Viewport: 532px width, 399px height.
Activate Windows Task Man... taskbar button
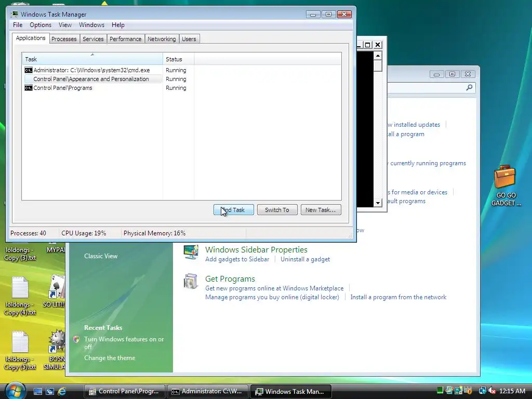(x=291, y=391)
